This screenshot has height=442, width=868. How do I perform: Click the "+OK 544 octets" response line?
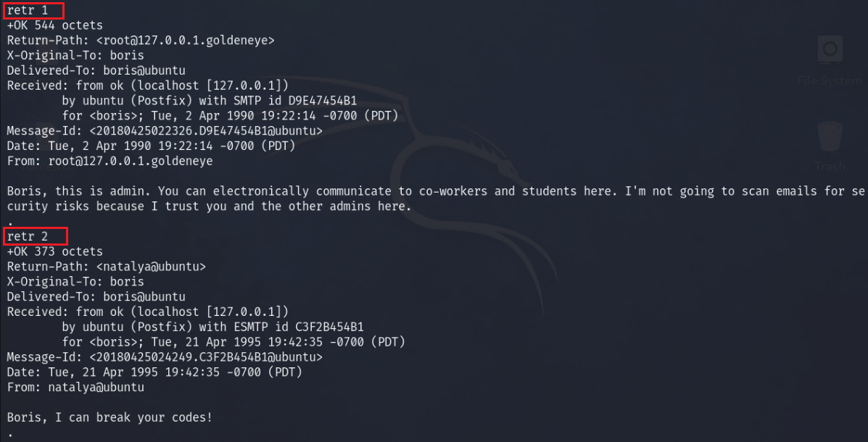[x=55, y=25]
